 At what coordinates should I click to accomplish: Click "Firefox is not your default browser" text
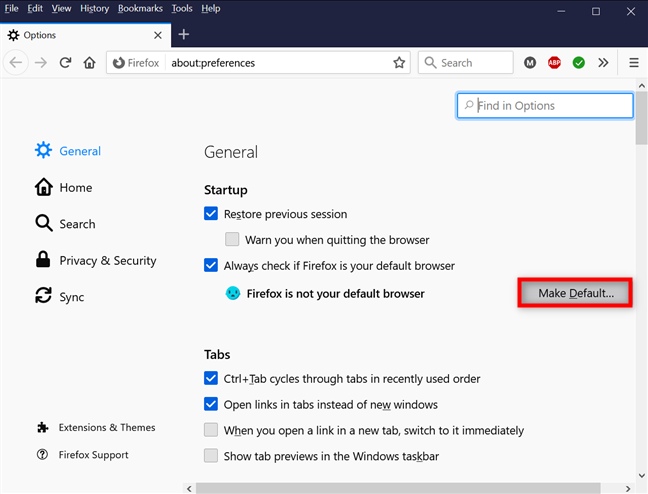coord(335,294)
